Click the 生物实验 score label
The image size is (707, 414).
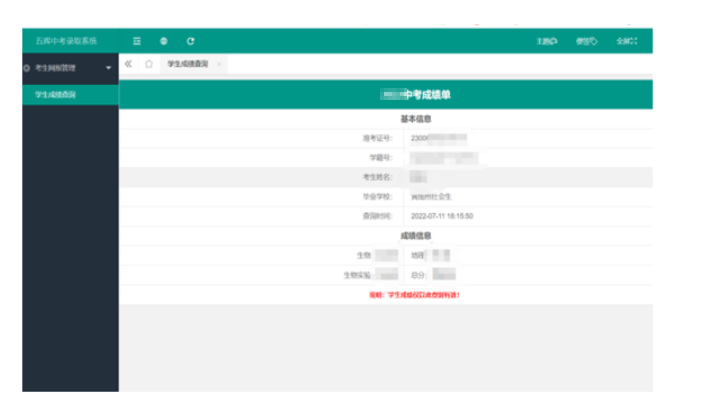357,275
